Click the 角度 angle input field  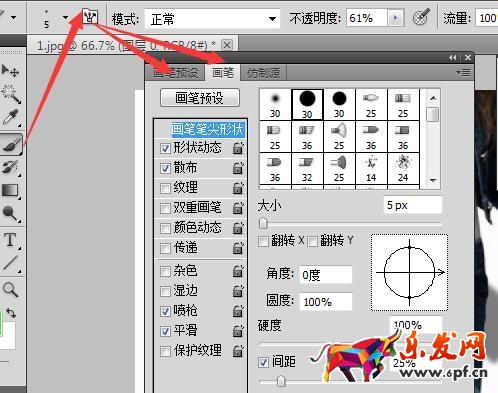click(x=326, y=275)
